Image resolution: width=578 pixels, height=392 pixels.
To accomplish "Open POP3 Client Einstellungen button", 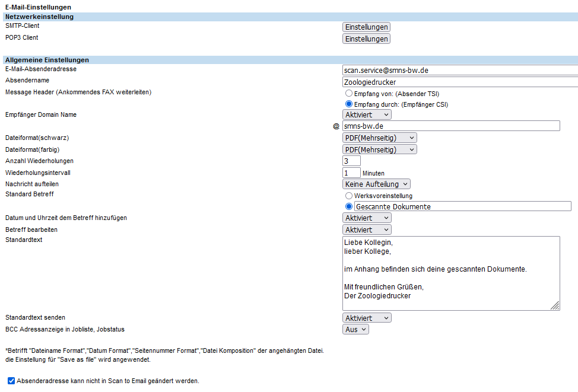I will [x=366, y=39].
